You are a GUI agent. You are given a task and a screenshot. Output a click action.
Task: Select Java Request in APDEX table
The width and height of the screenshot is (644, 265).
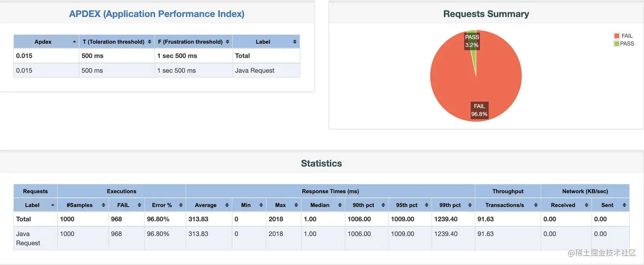tap(255, 71)
